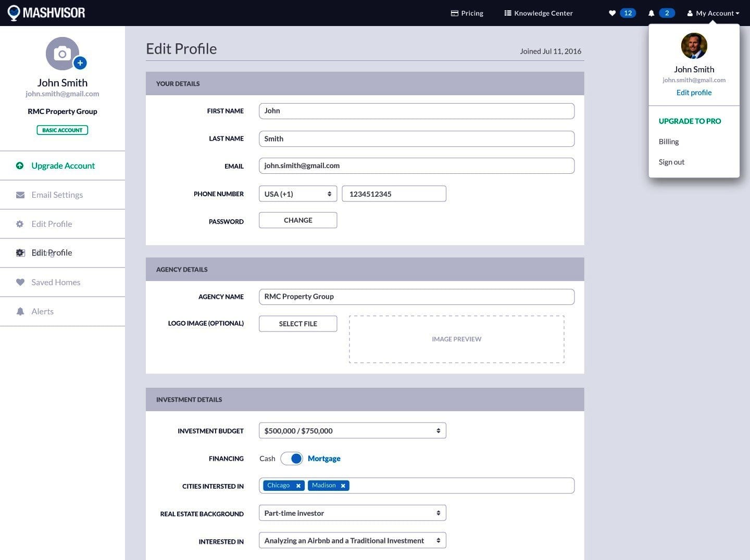This screenshot has height=560, width=750.
Task: Remove the Chicago city tag
Action: (298, 486)
